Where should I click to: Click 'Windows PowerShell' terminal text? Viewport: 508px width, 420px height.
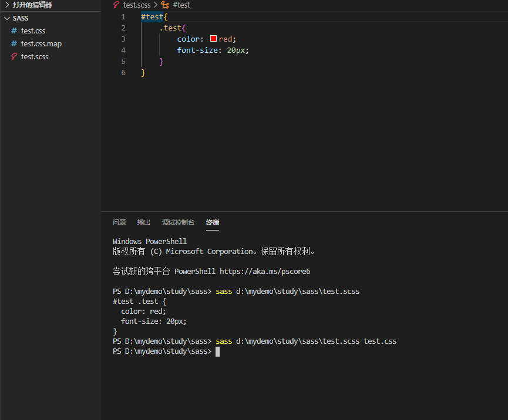coord(149,242)
